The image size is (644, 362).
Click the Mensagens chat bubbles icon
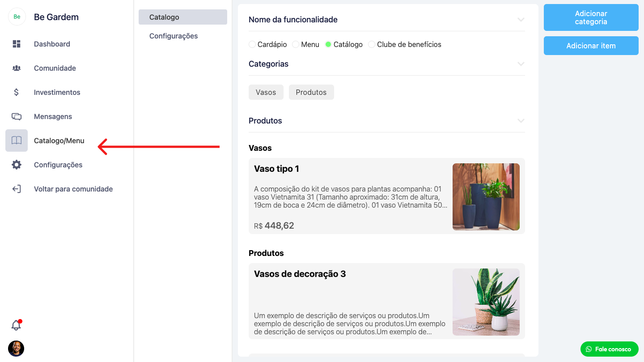pos(17,116)
